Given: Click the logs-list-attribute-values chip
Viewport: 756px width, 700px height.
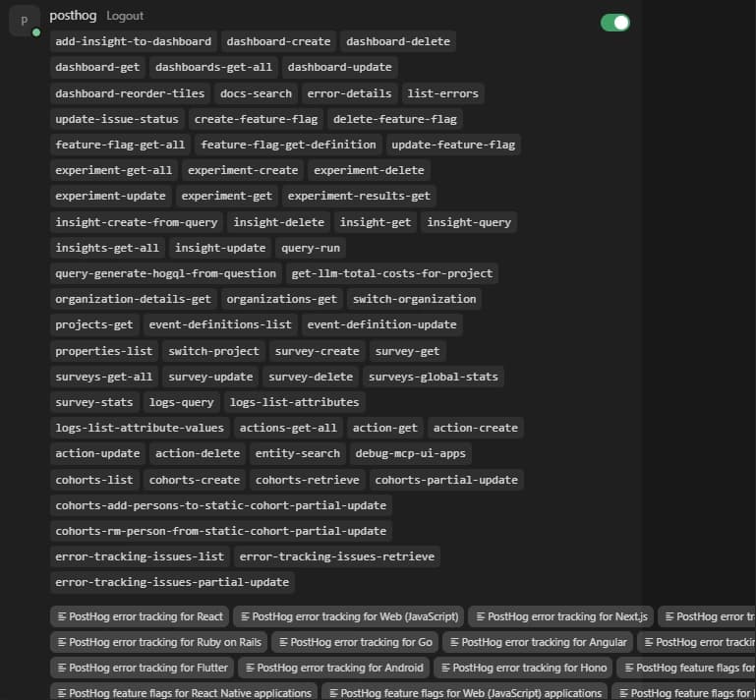Looking at the screenshot, I should pyautogui.click(x=140, y=428).
